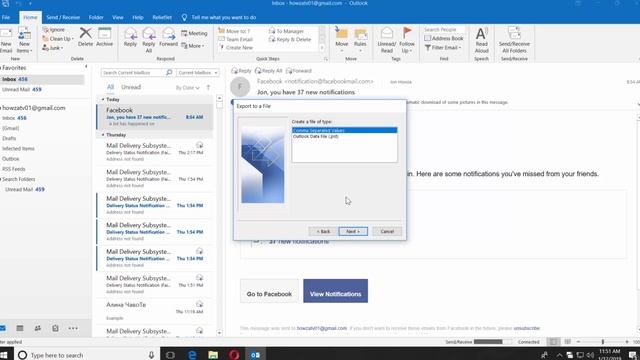
Task: Click Reply All in ribbon
Action: click(x=149, y=40)
